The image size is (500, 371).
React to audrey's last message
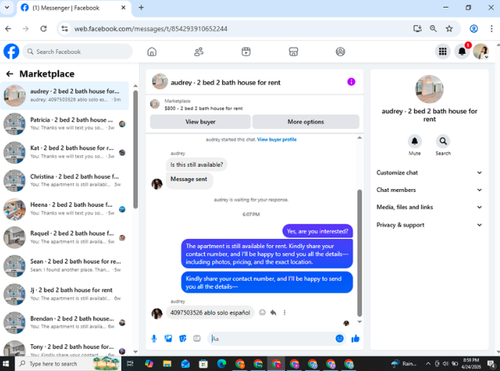click(262, 313)
